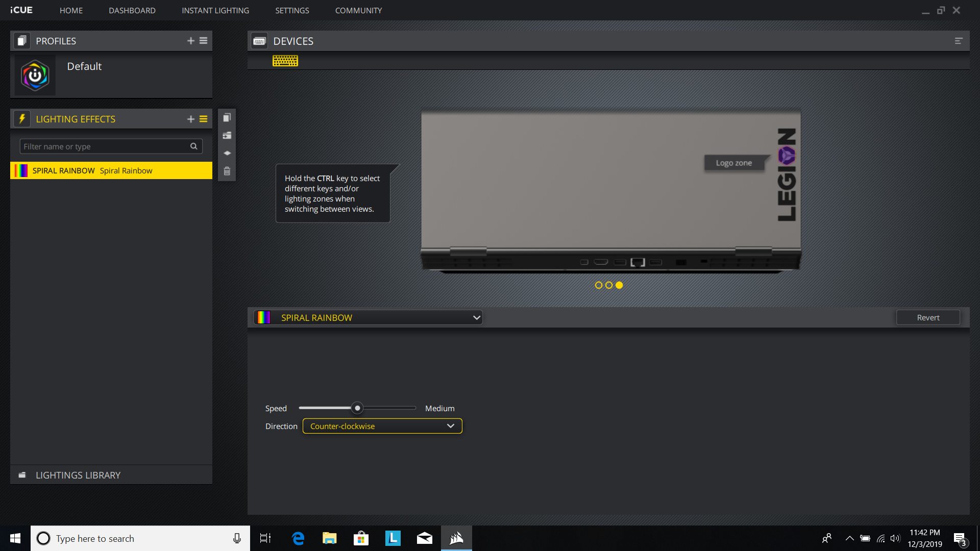
Task: Open the Community tab
Action: [x=358, y=10]
